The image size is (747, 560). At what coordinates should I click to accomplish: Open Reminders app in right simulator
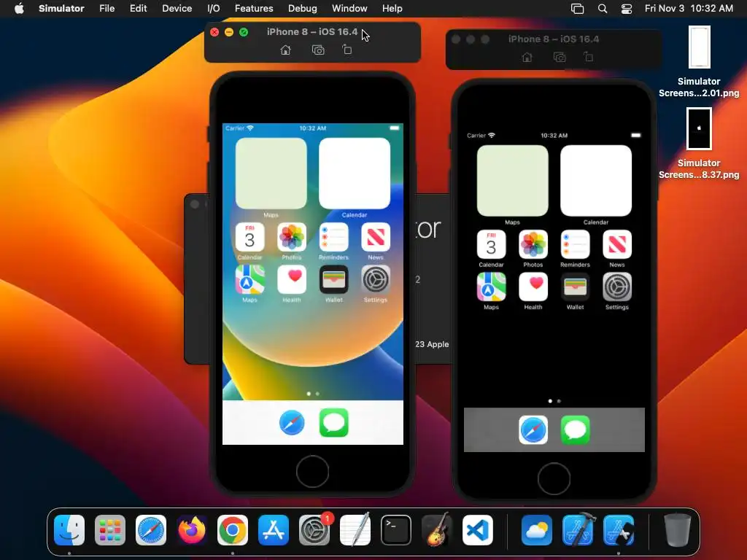(575, 245)
